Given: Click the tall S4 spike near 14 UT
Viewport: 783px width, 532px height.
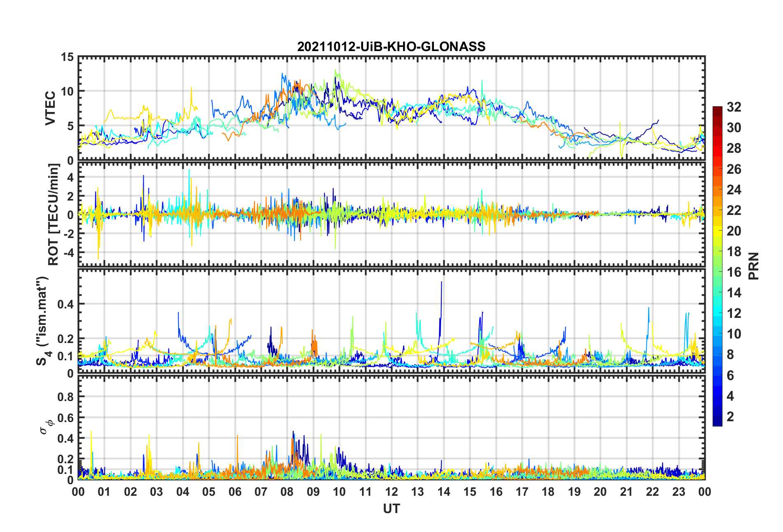Looking at the screenshot, I should tap(441, 313).
